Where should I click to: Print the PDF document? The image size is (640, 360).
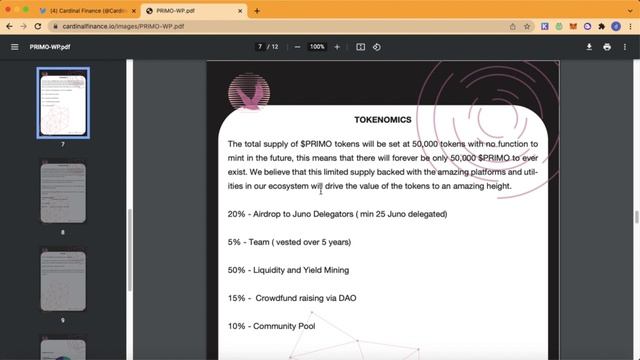click(x=607, y=47)
